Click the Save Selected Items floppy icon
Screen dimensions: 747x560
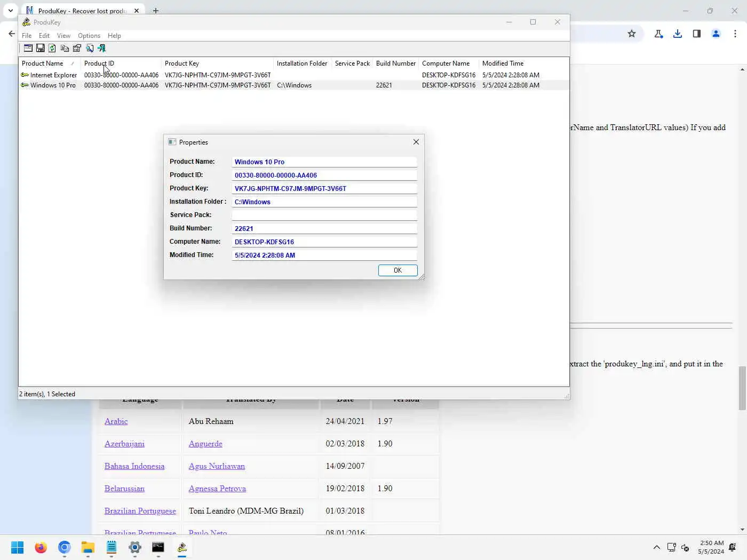[40, 48]
